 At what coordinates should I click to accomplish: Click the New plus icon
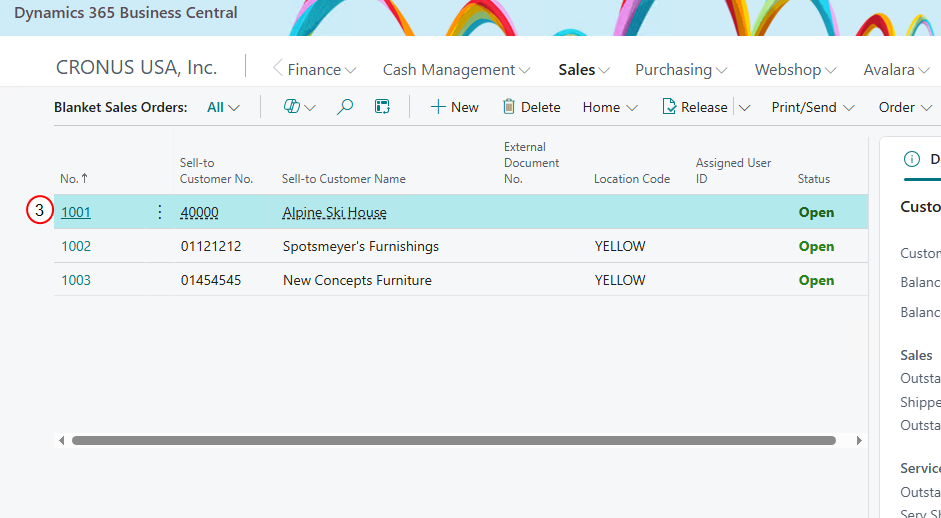(x=438, y=107)
